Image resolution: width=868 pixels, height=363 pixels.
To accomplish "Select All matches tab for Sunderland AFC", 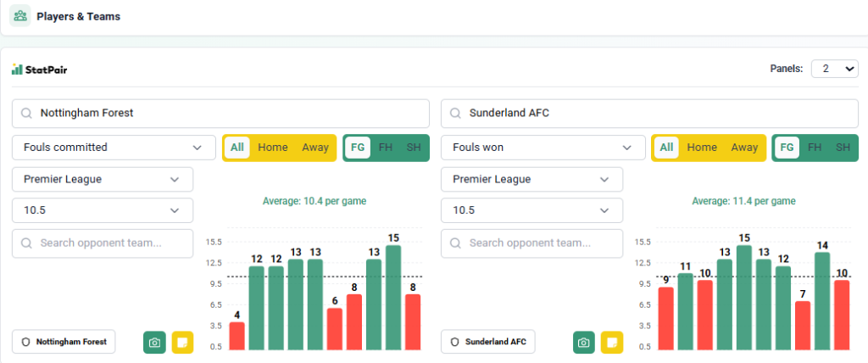I will 666,148.
